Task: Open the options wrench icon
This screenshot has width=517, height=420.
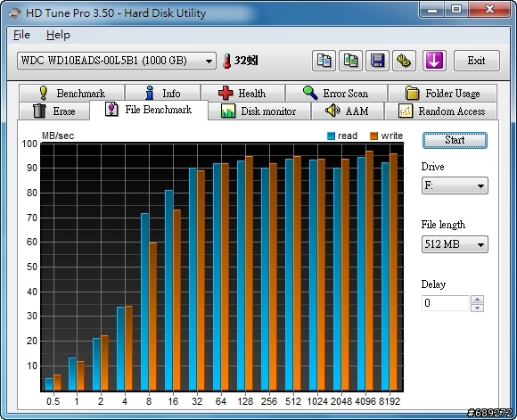Action: click(404, 61)
